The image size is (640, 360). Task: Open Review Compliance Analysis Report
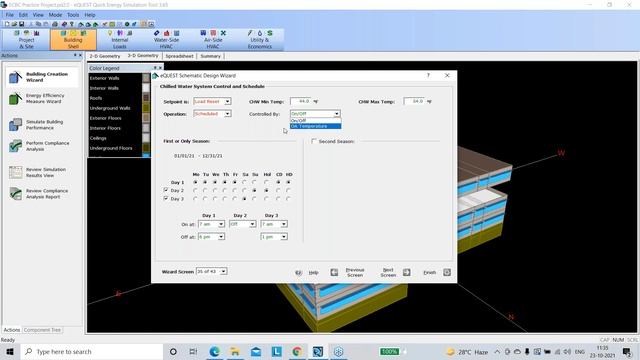point(39,194)
